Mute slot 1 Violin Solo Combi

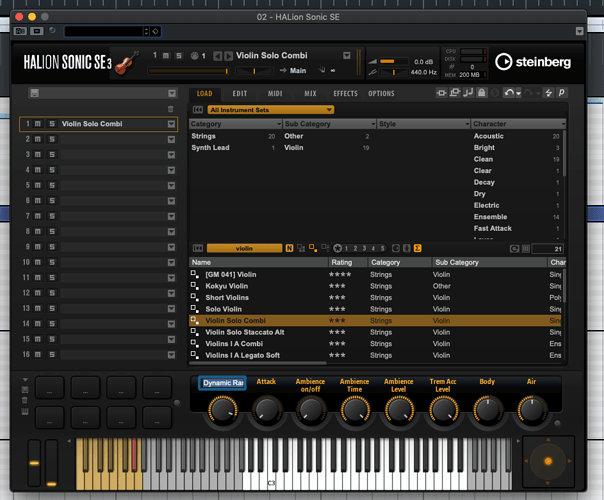click(38, 124)
